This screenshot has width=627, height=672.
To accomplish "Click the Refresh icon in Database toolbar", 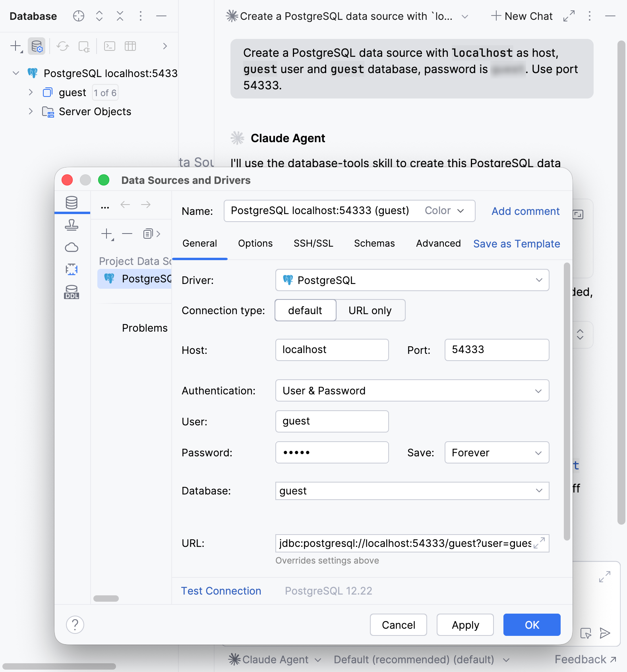I will 63,46.
